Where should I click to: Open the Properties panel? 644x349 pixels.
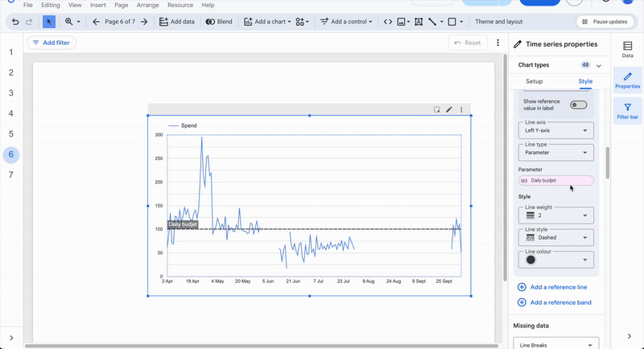[x=627, y=80]
